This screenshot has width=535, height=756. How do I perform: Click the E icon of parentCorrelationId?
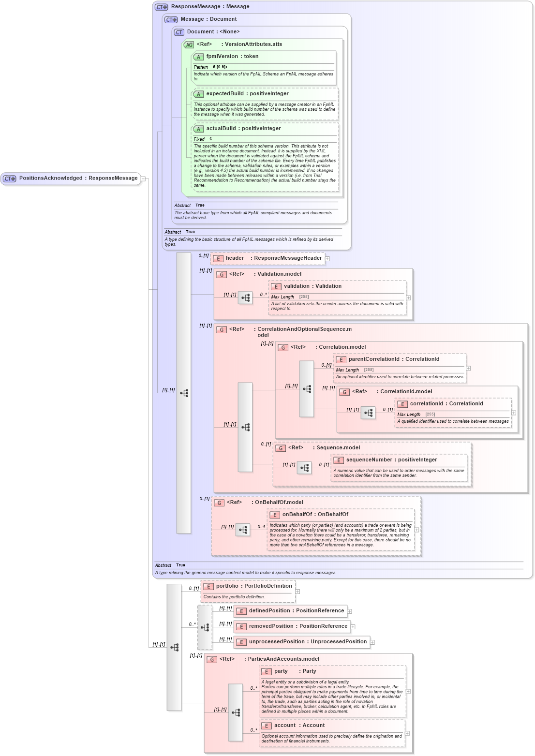341,360
